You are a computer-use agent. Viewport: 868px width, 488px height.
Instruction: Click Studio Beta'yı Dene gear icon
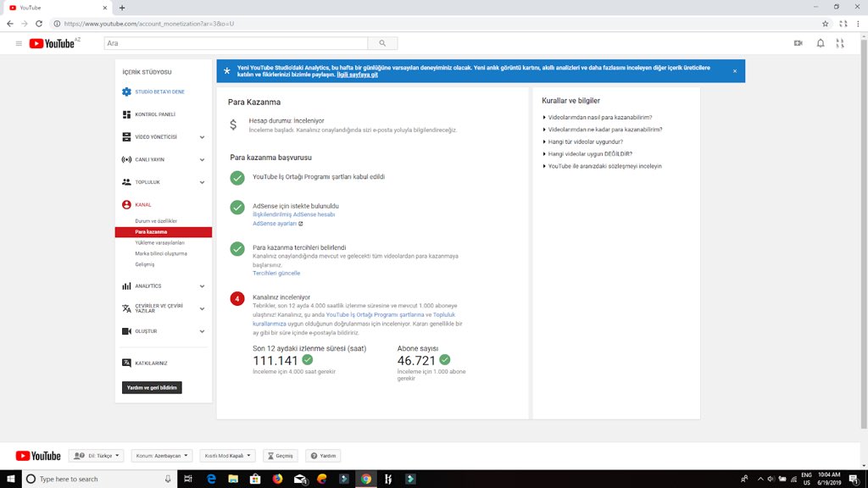tap(127, 91)
